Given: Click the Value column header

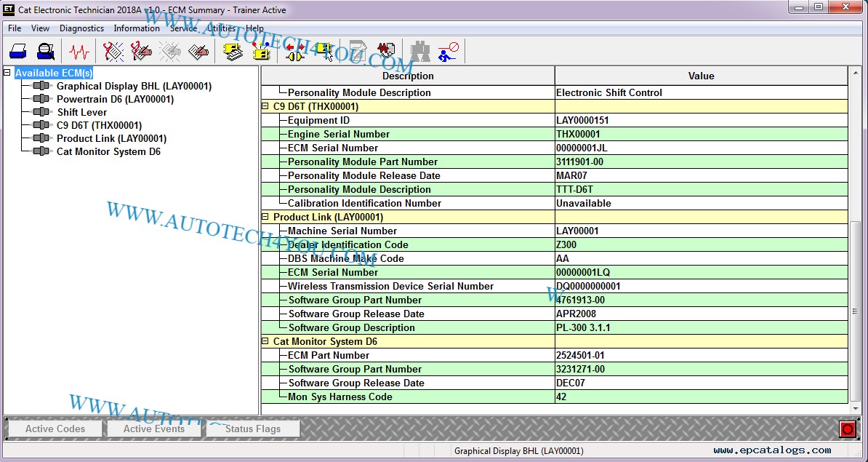Looking at the screenshot, I should tap(701, 76).
